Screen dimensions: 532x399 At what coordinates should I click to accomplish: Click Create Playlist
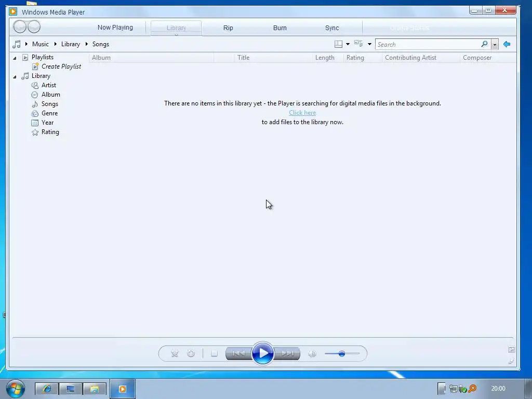(61, 66)
